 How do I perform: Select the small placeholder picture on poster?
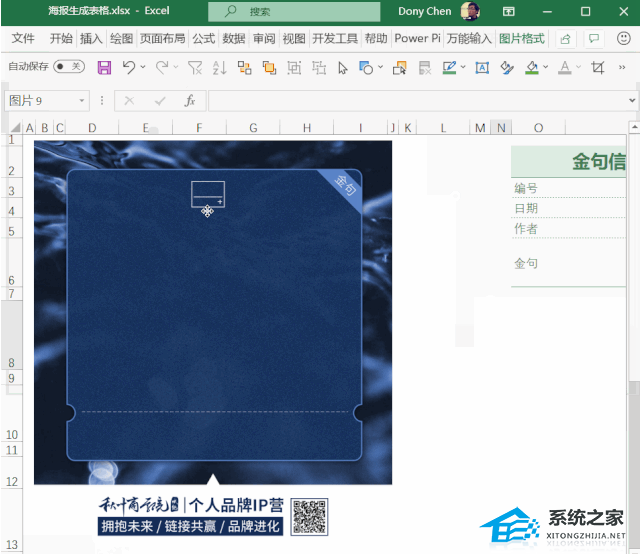coord(208,194)
